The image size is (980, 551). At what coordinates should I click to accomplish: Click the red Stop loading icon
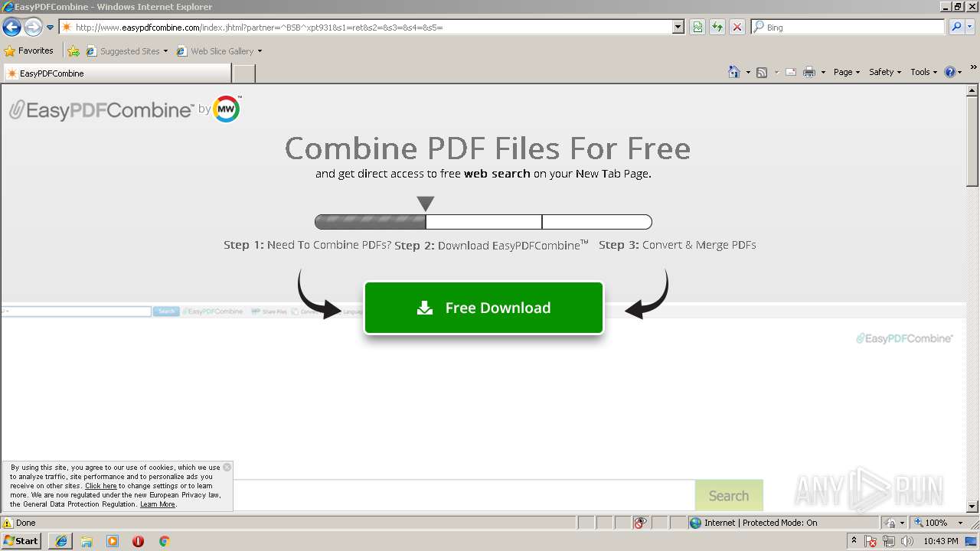[737, 27]
